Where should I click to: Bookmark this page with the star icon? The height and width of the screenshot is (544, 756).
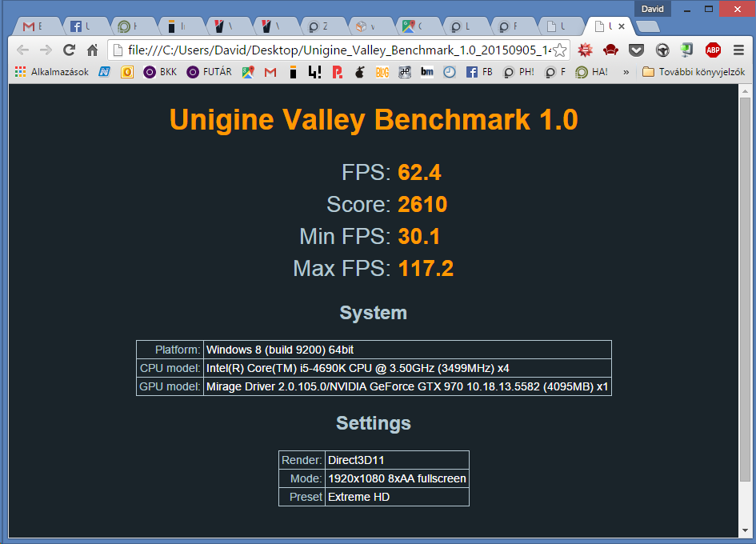pyautogui.click(x=559, y=50)
